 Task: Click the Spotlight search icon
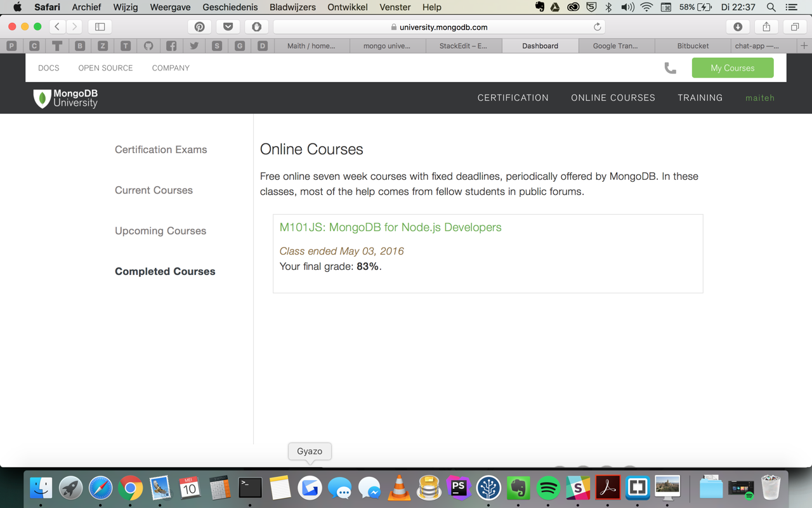point(771,7)
